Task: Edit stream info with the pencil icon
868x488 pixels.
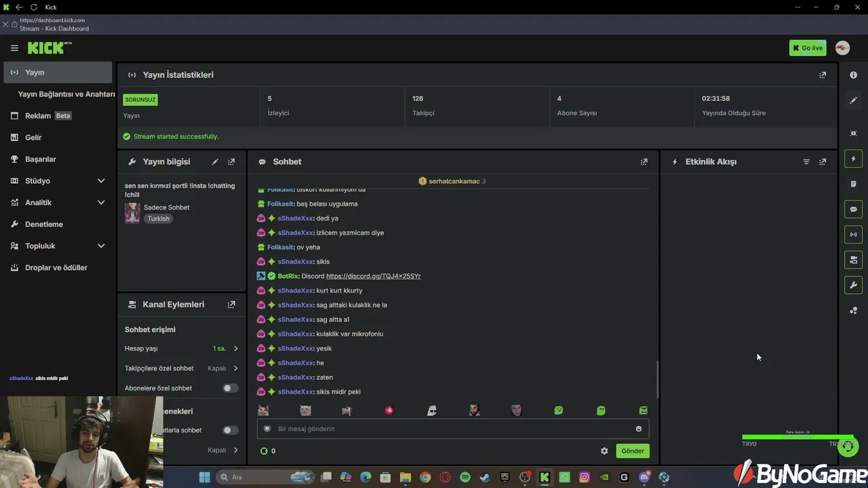Action: coord(215,162)
